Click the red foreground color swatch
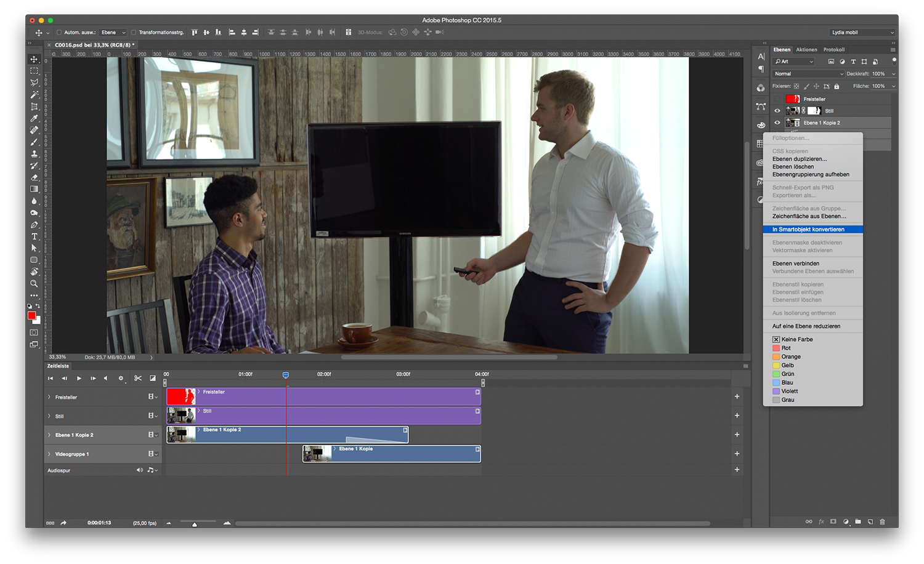Image resolution: width=924 pixels, height=564 pixels. (31, 315)
